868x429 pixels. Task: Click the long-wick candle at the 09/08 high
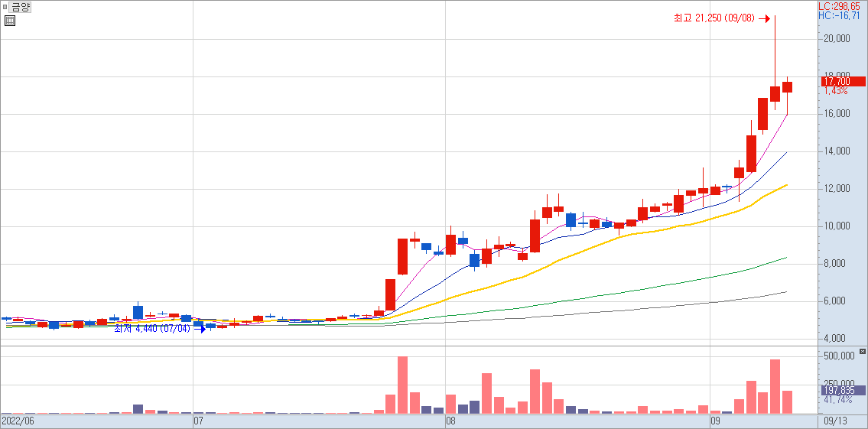pyautogui.click(x=775, y=63)
